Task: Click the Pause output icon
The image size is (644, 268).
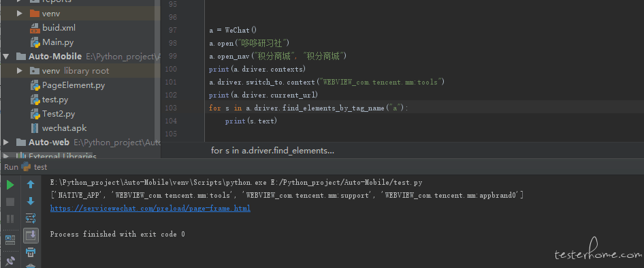Action: [10, 219]
